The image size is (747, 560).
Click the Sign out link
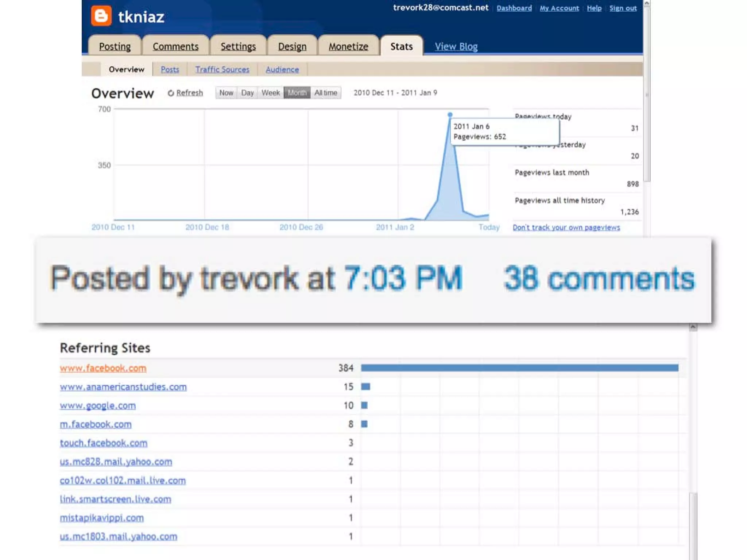[x=623, y=8]
